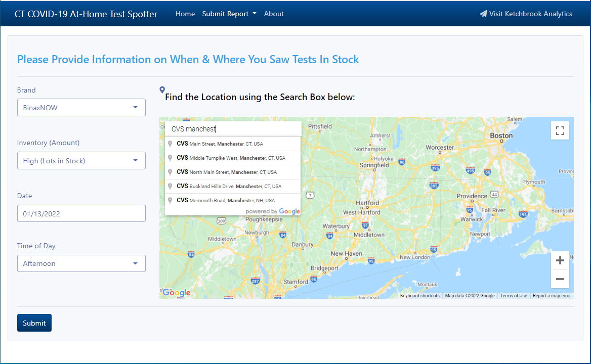Viewport: 591px width, 364px height.
Task: Open the Brand dropdown showing BinaxNOW
Action: click(x=81, y=108)
